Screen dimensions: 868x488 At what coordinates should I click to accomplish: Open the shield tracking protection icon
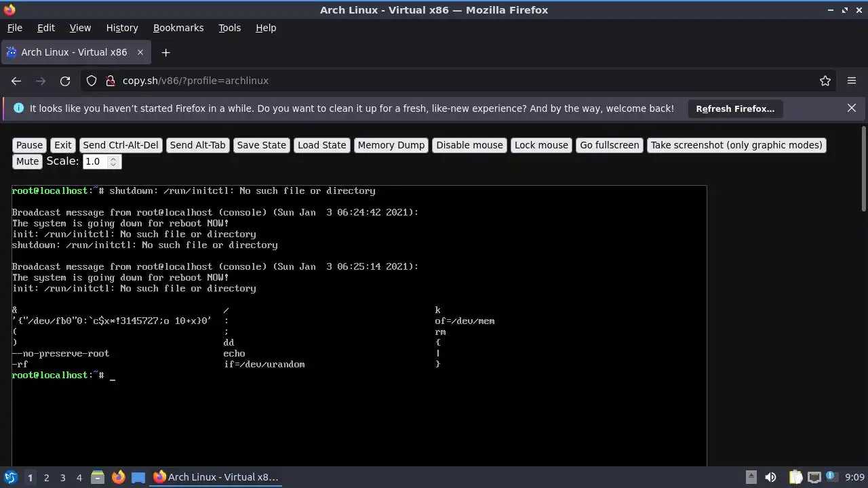pyautogui.click(x=92, y=81)
